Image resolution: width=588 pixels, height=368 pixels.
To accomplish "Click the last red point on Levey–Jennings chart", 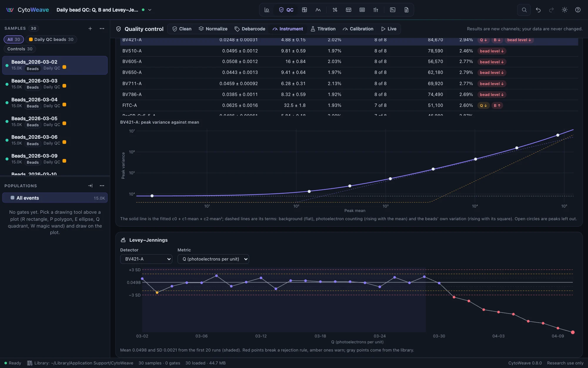I will coord(573,332).
